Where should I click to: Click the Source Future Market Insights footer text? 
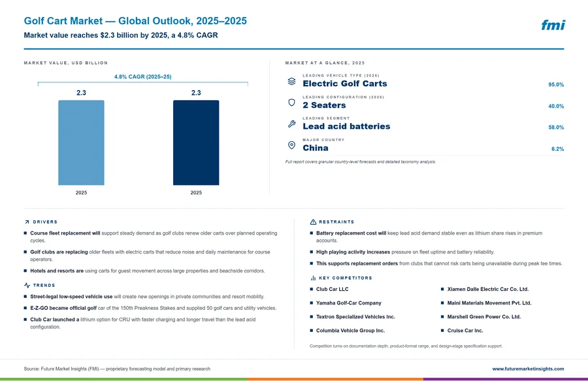117,369
